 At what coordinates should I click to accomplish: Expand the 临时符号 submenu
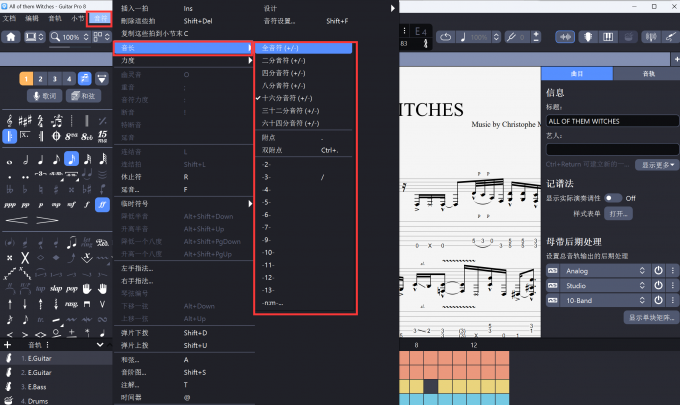pos(183,203)
